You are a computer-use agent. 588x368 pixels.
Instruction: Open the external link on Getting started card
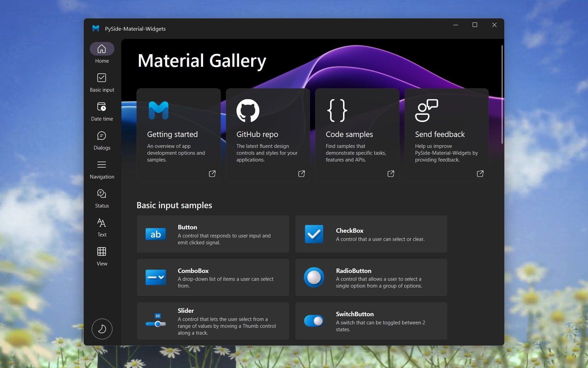click(x=212, y=174)
